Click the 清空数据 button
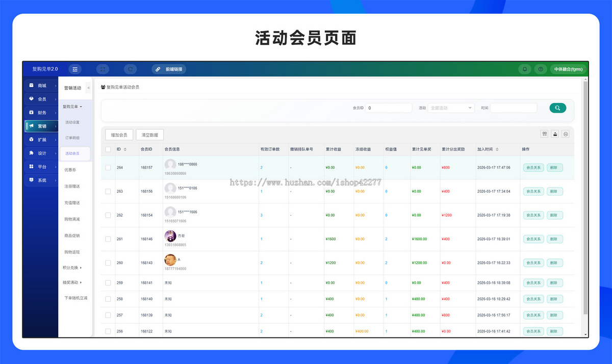The height and width of the screenshot is (364, 612). click(149, 135)
